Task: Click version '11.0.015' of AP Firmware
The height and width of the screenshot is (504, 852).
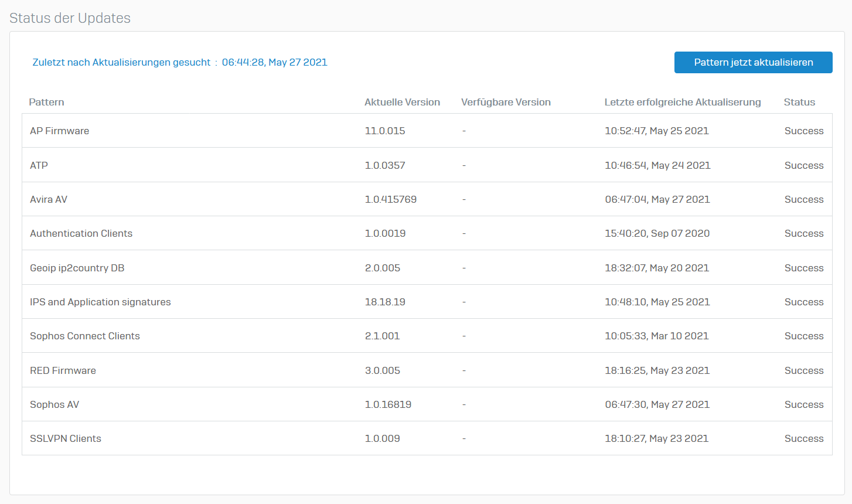Action: 385,131
